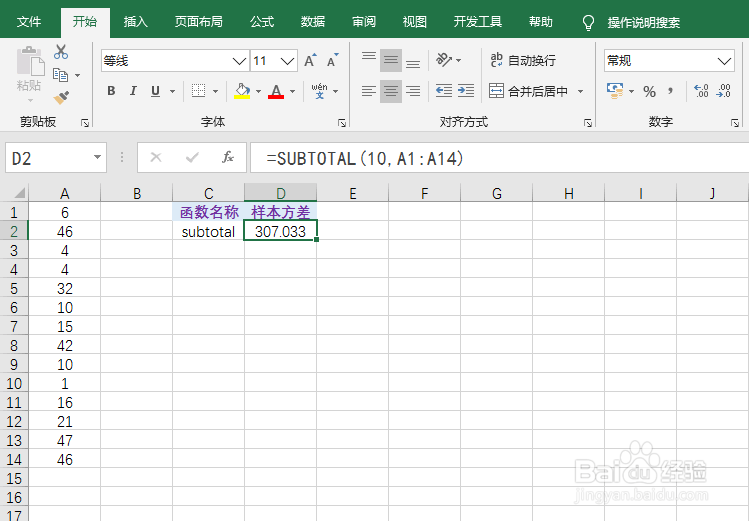Open the Name Box dropdown arrow
Screen dimensions: 749x521
97,157
